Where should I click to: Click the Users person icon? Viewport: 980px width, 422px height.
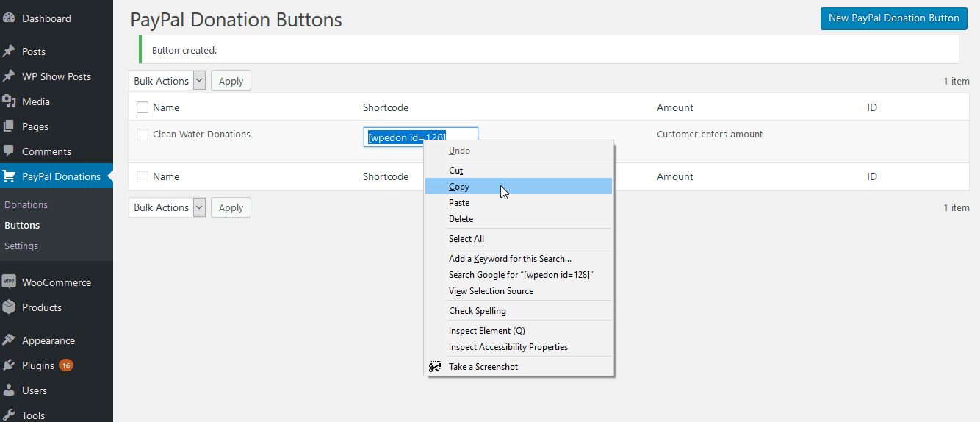tap(9, 390)
